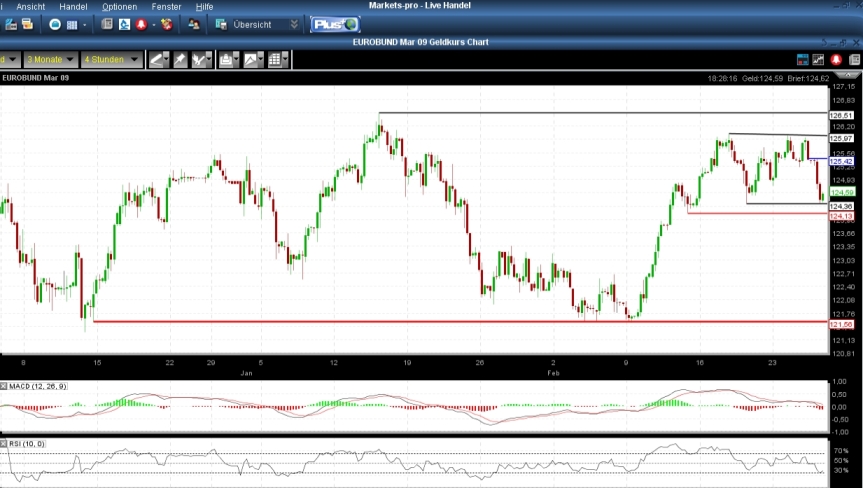863x488 pixels.
Task: Click the blue 125,42 price label
Action: [x=841, y=161]
